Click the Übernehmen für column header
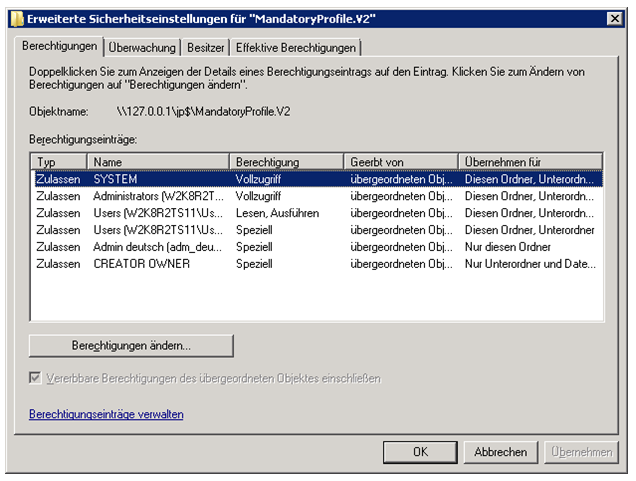This screenshot has width=636, height=481. pos(530,162)
